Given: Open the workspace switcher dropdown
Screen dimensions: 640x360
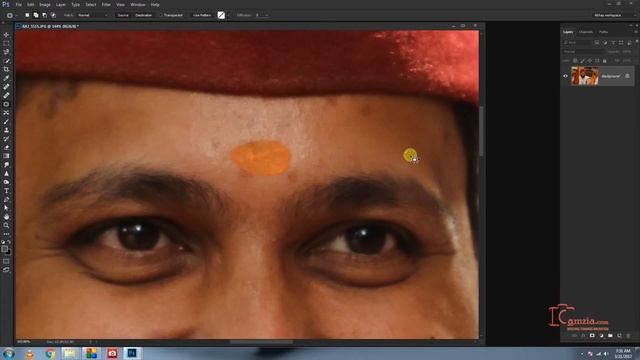Looking at the screenshot, I should click(x=615, y=15).
